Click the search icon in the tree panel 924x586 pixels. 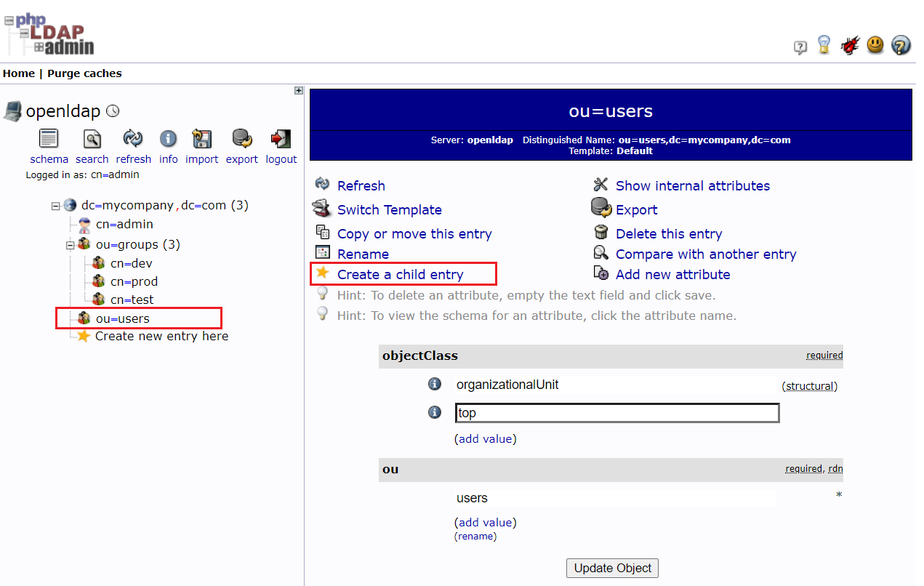92,138
